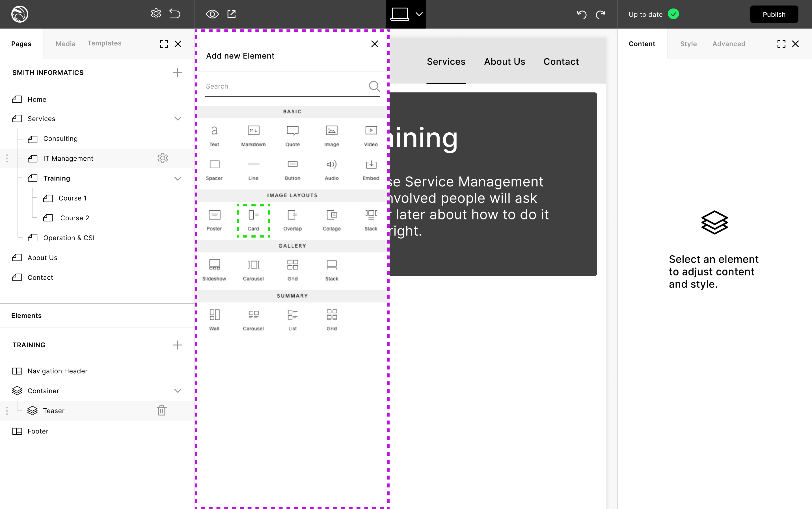Collapse the Container element group
The image size is (812, 509).
[x=178, y=391]
